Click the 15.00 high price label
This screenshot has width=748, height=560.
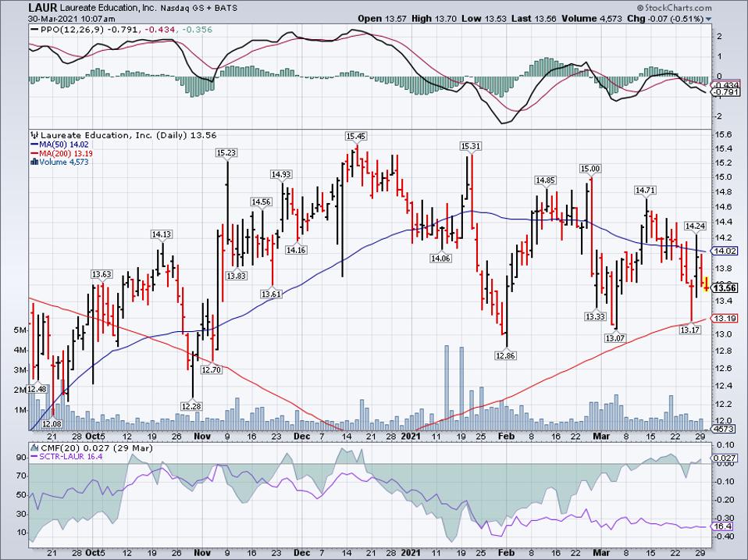click(590, 169)
